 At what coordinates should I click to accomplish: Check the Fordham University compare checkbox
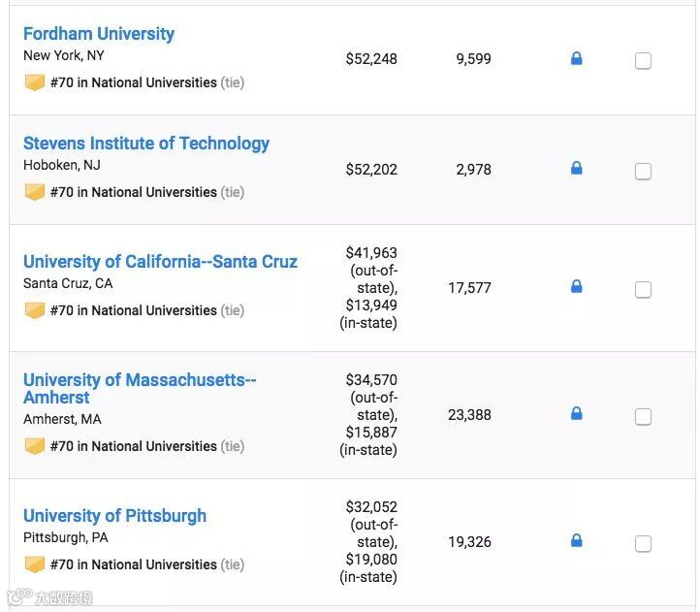pyautogui.click(x=643, y=60)
